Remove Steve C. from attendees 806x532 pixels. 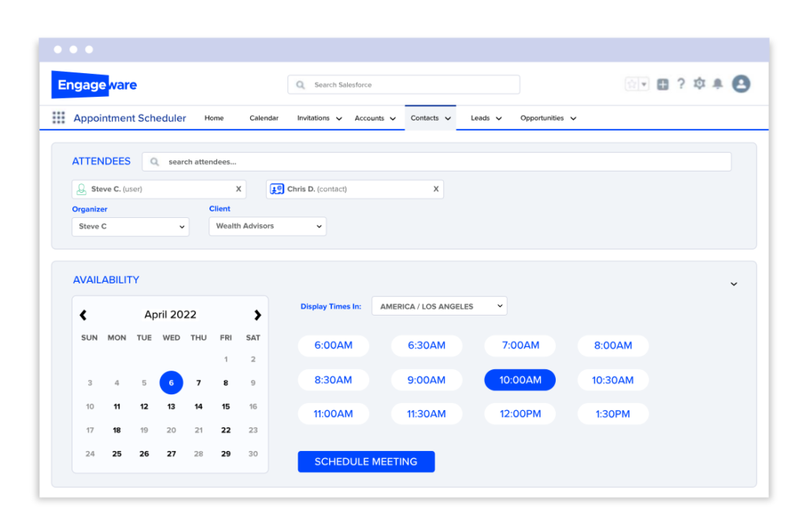pyautogui.click(x=238, y=189)
